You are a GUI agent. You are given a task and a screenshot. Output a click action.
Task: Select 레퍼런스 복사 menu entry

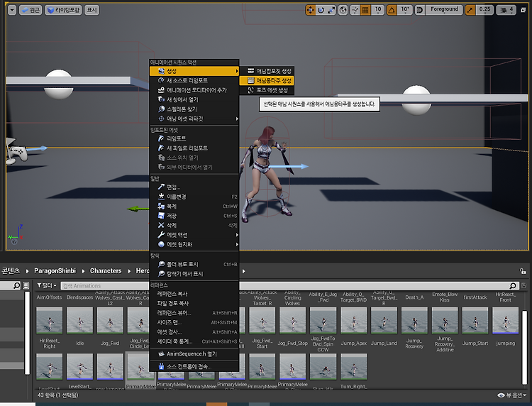[x=194, y=294]
